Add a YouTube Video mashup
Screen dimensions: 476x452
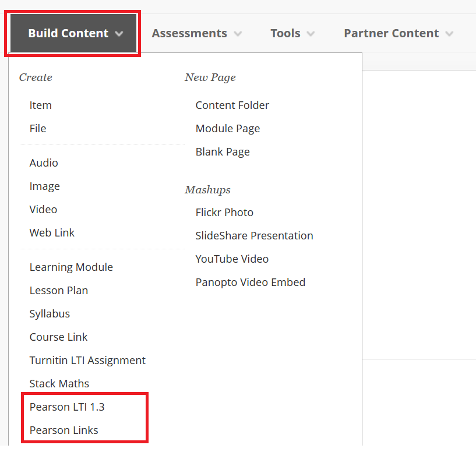(x=232, y=259)
